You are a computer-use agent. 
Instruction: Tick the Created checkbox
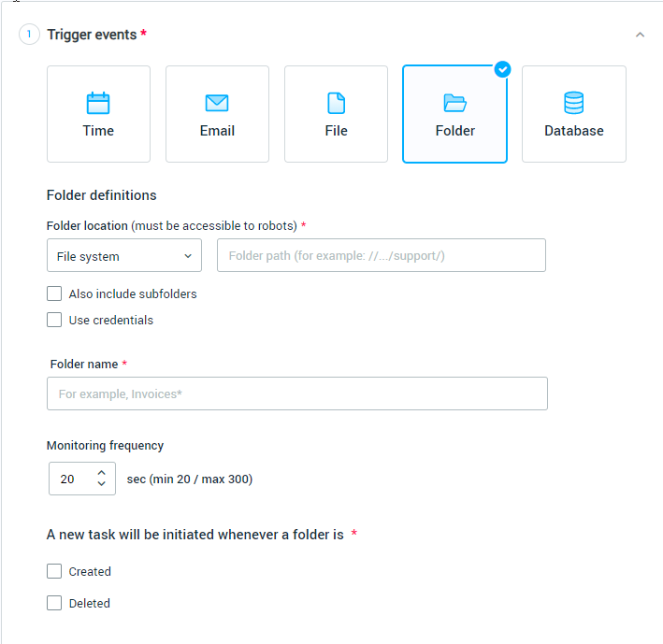[x=54, y=571]
